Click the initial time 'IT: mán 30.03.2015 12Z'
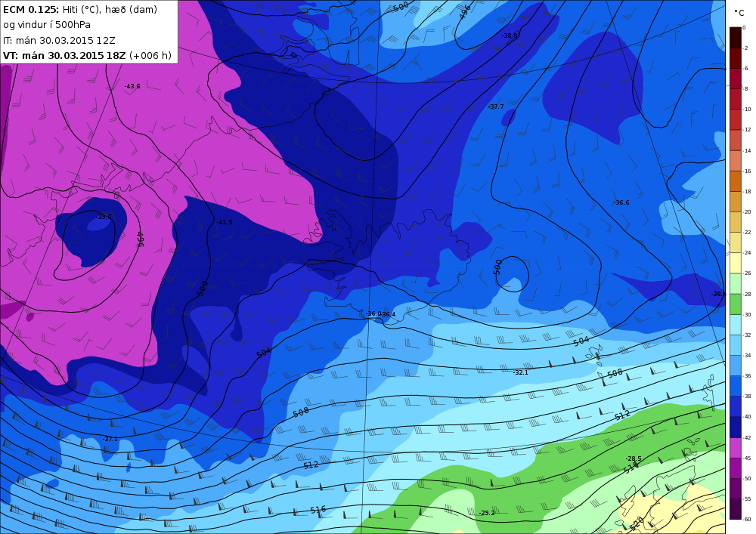This screenshot has height=534, width=756. pyautogui.click(x=59, y=41)
